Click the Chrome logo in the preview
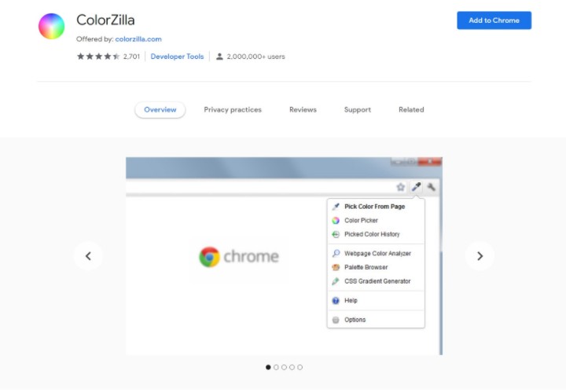Image resolution: width=566 pixels, height=392 pixels. pos(209,257)
